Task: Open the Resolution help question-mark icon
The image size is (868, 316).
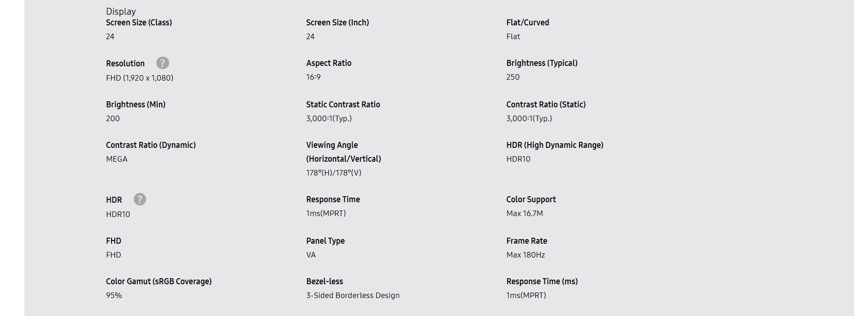Action: (x=162, y=63)
